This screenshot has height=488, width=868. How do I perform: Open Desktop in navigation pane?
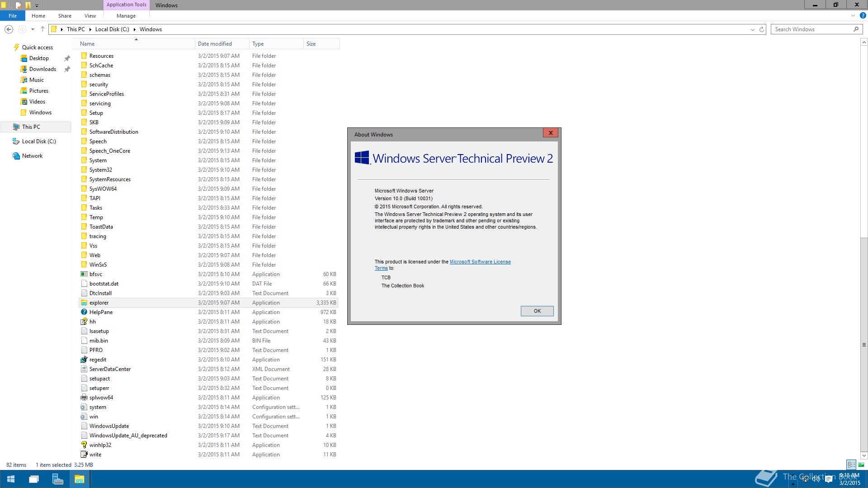tap(39, 58)
